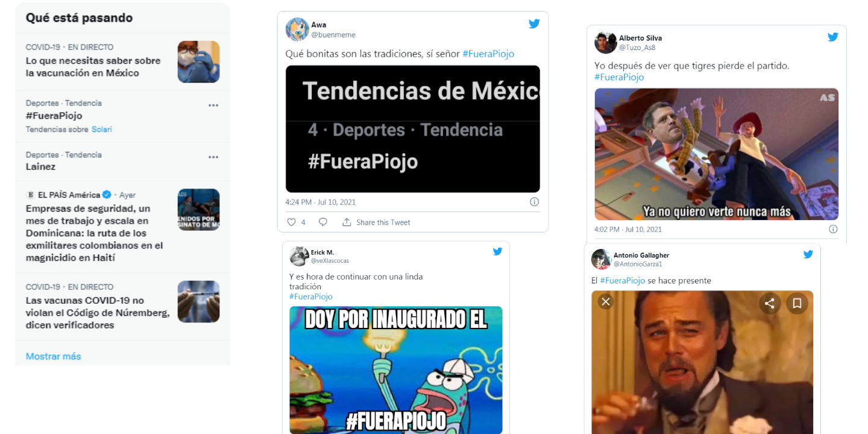Share the Leonardo DiCaprio meme image
Viewport: 868px width, 434px height.
[770, 303]
